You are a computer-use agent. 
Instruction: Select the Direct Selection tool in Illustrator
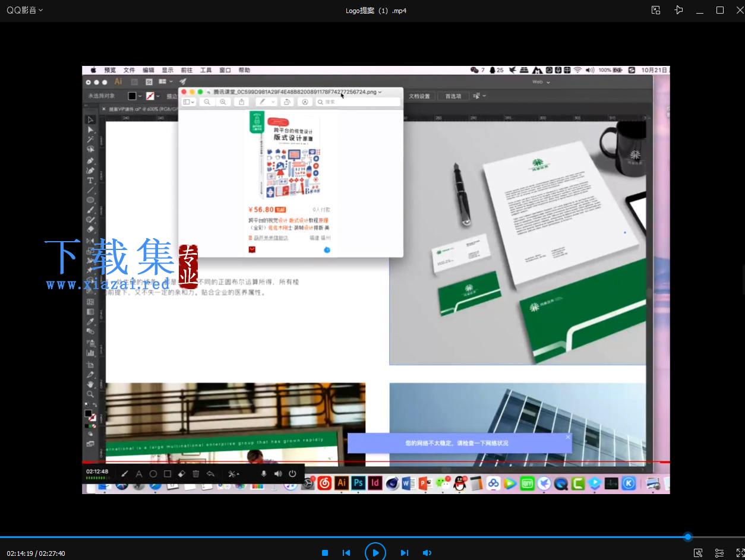pos(90,129)
